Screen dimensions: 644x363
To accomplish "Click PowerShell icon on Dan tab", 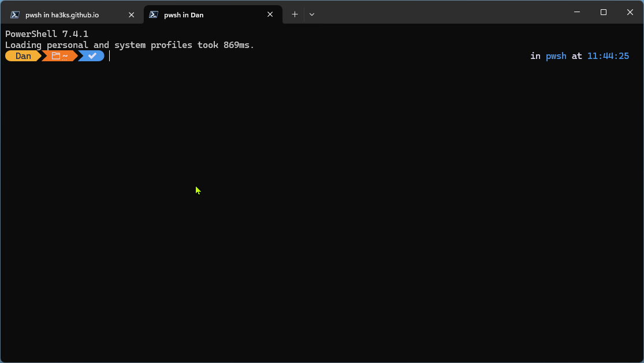I will (154, 15).
